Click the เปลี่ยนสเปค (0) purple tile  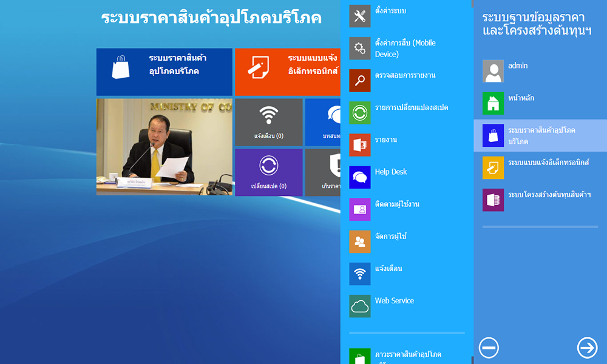click(x=269, y=172)
